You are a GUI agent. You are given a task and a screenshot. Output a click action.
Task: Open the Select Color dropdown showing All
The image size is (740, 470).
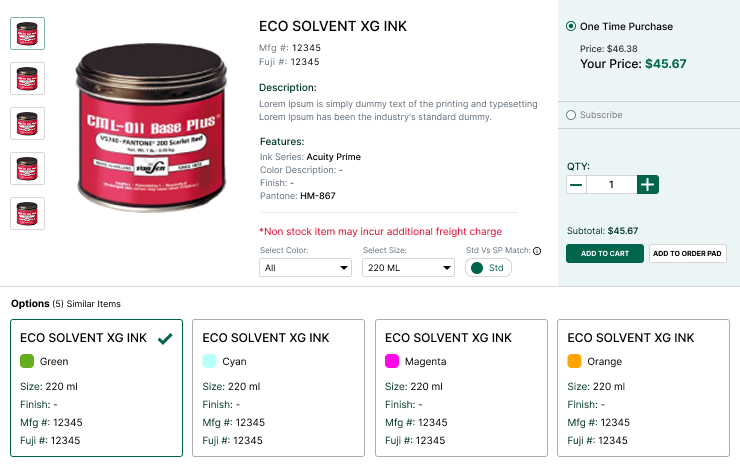[x=305, y=268]
